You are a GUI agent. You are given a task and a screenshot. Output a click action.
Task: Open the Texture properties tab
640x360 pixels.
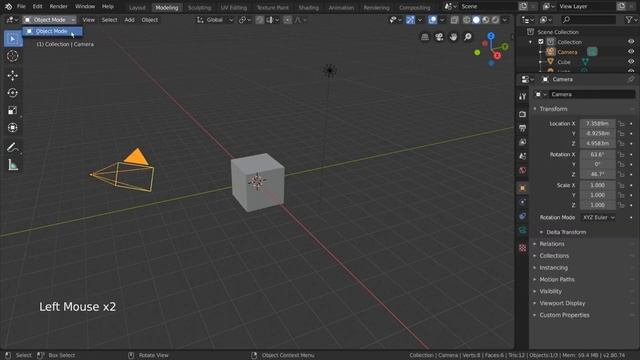[x=522, y=248]
